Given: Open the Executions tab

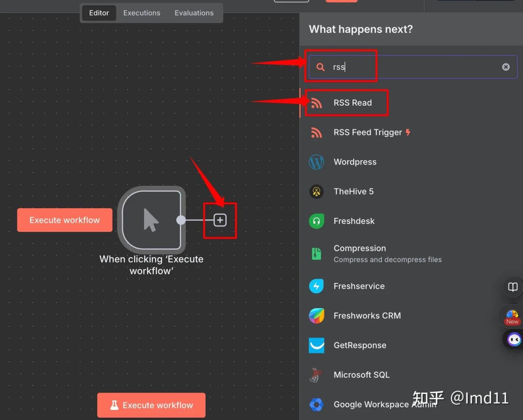Looking at the screenshot, I should [142, 13].
